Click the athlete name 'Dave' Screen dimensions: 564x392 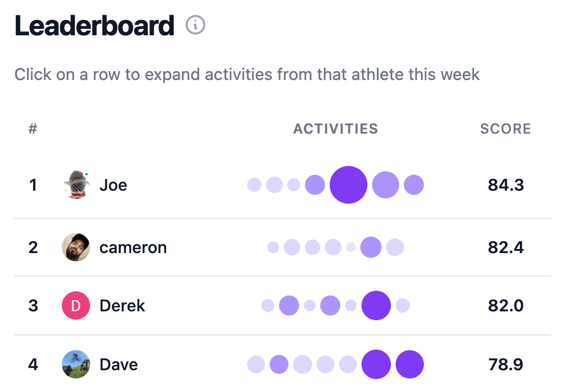click(x=119, y=364)
